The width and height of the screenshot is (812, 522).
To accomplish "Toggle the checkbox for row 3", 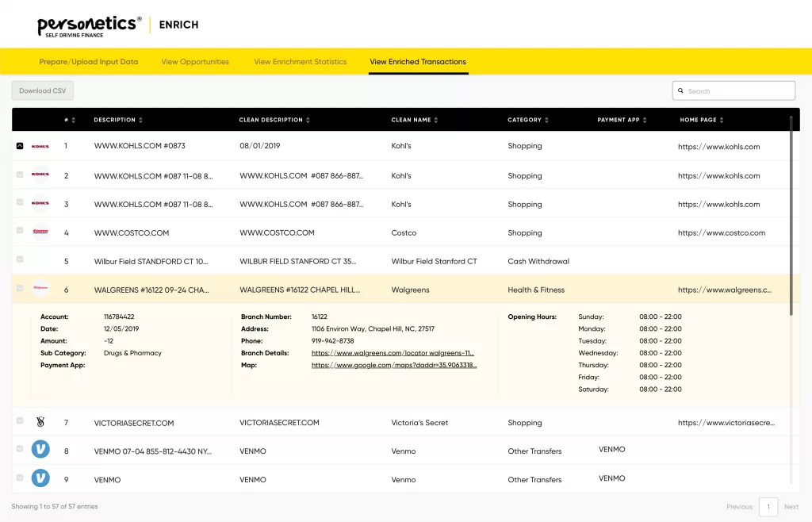I will pos(20,202).
